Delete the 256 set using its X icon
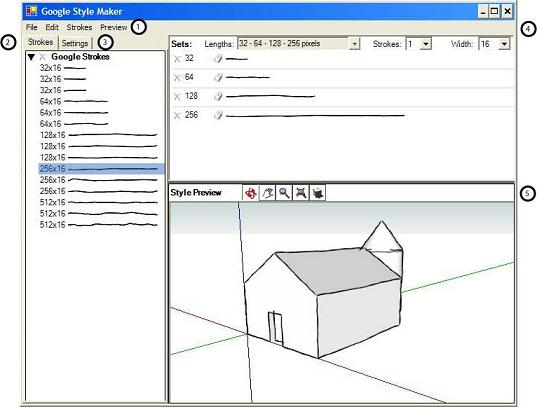This screenshot has height=407, width=537. pos(177,115)
